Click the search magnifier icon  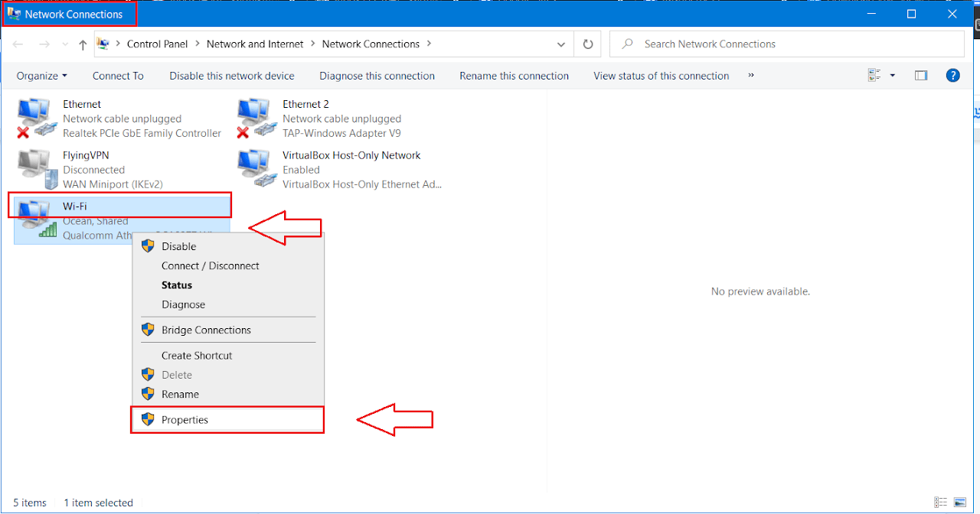pos(628,44)
